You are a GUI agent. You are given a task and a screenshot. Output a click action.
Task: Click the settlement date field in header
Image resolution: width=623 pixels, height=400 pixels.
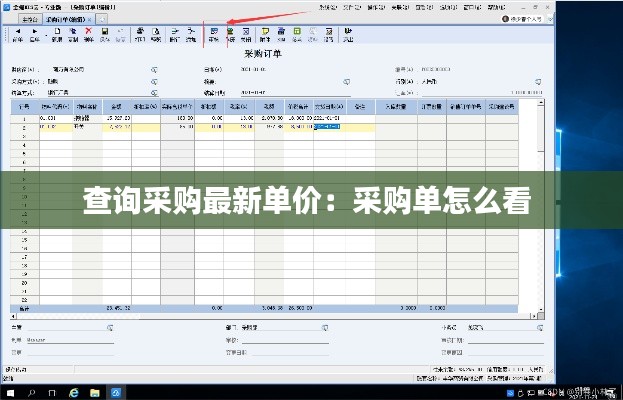[x=295, y=93]
